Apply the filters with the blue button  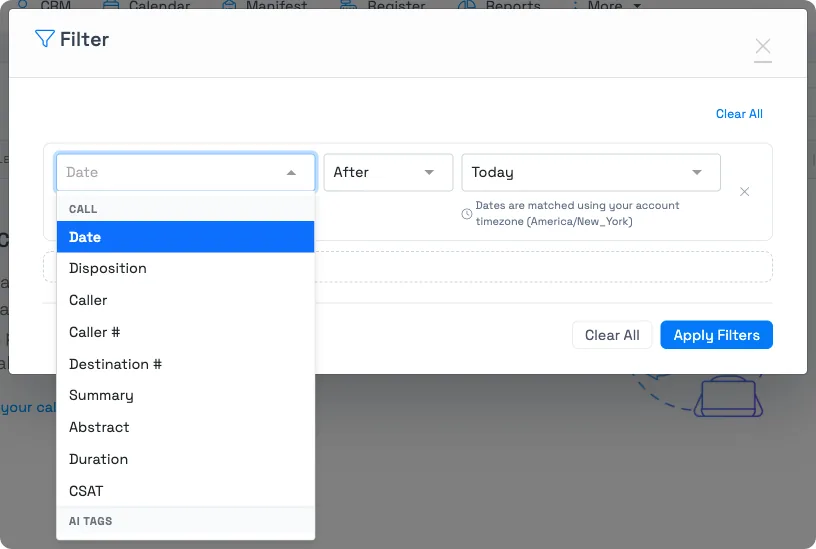click(x=717, y=335)
